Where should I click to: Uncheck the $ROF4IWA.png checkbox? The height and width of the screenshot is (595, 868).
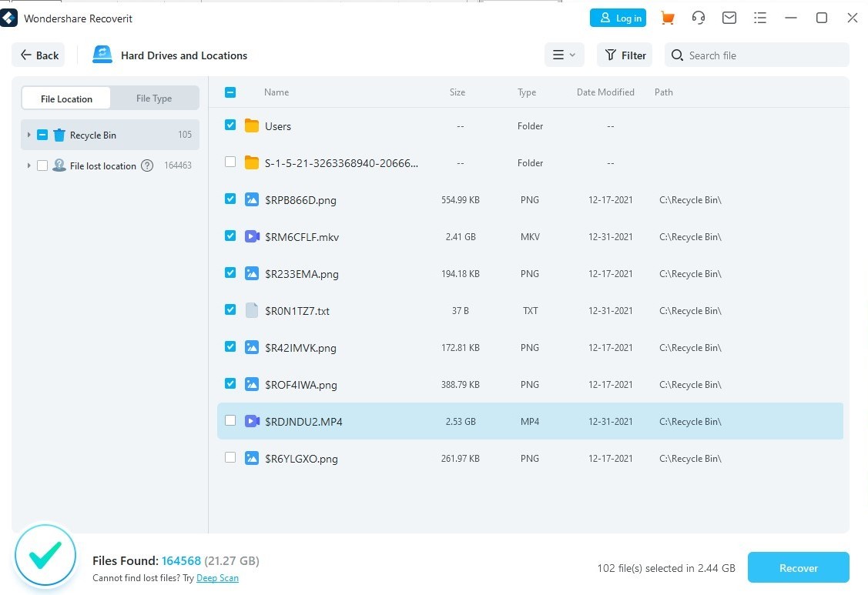coord(230,383)
